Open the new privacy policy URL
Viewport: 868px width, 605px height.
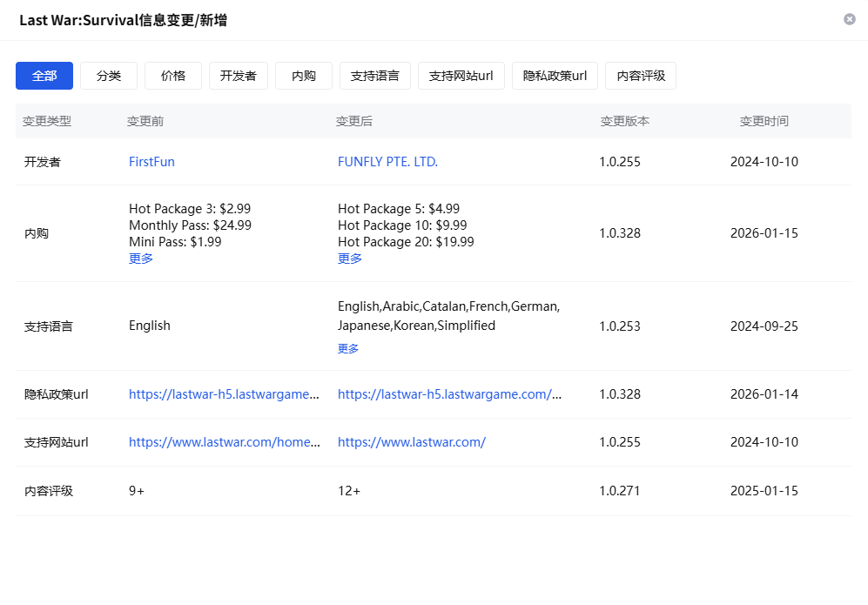(451, 393)
